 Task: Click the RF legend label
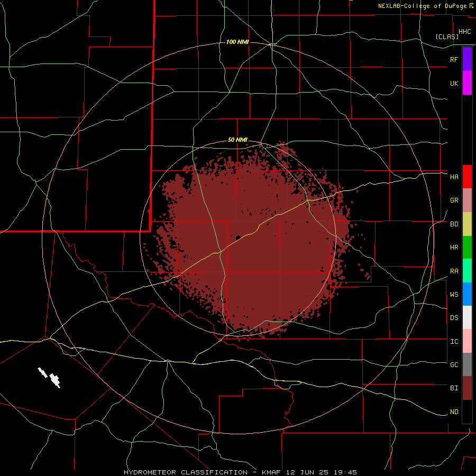coord(454,59)
